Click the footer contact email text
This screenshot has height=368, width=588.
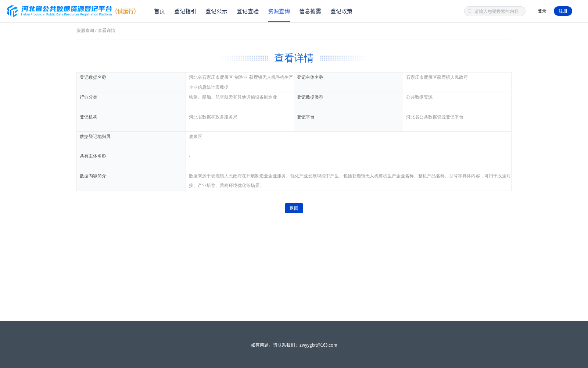pyautogui.click(x=318, y=345)
